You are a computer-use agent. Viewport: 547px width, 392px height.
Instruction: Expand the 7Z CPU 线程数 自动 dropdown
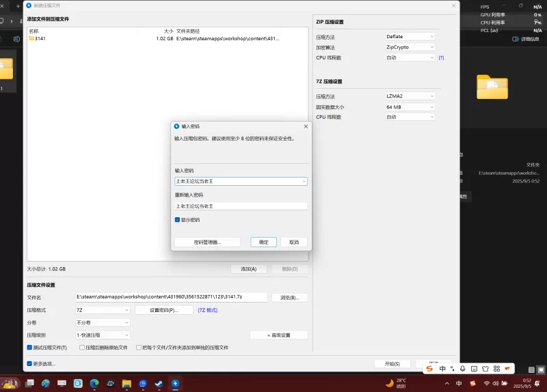(410, 117)
